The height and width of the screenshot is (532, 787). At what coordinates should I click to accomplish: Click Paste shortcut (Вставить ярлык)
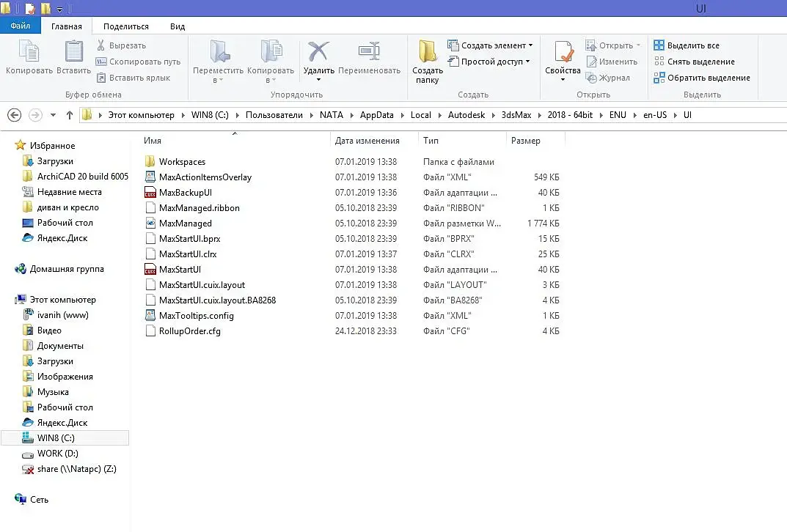pos(133,77)
